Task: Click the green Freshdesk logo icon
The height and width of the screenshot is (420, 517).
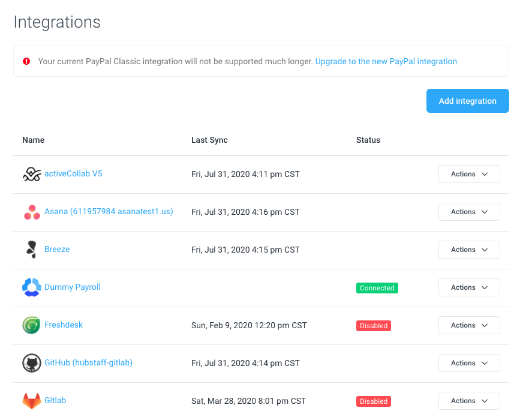Action: (32, 325)
